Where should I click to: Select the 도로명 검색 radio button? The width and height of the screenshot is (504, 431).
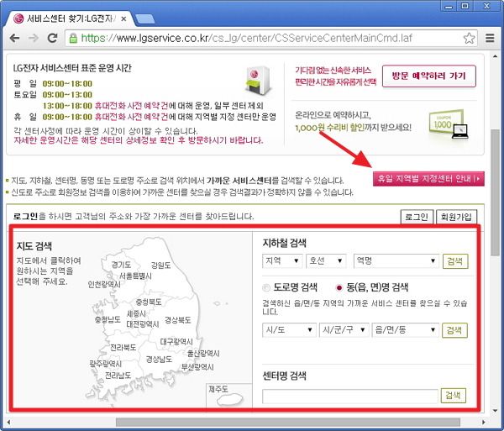[266, 287]
